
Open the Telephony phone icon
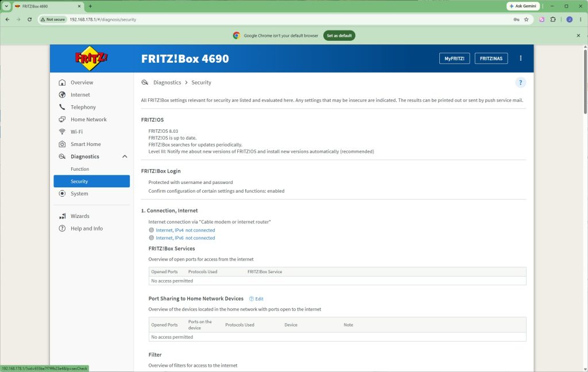tap(62, 108)
